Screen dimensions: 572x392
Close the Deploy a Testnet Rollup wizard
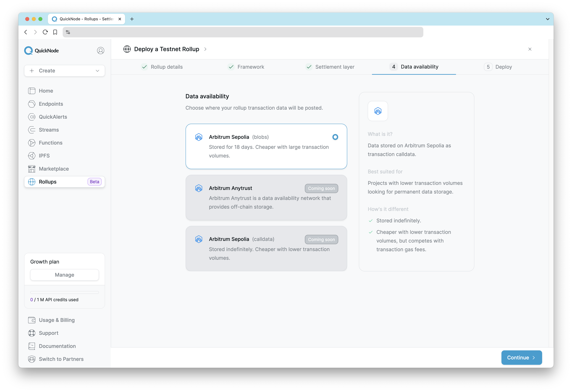pos(530,49)
